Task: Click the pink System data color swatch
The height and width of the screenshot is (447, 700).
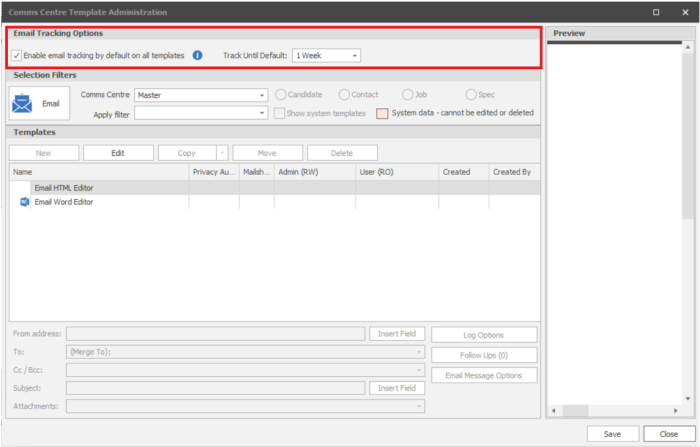Action: (382, 113)
